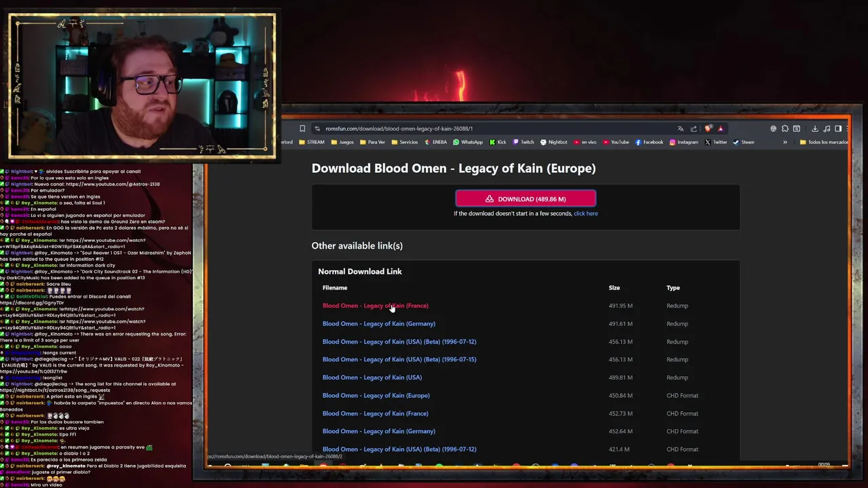Open the (USA) (Beta) (1996-07-15) link
The height and width of the screenshot is (488, 868).
(x=399, y=360)
